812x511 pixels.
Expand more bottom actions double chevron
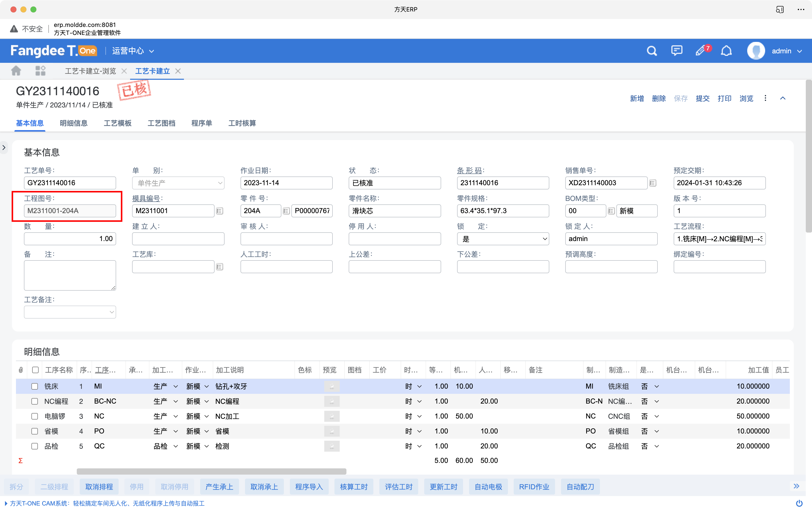coord(797,486)
